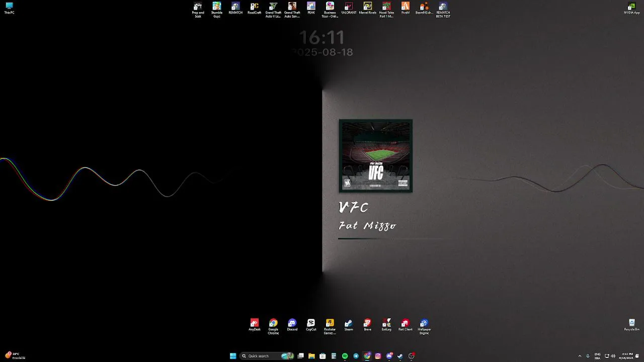Select the Rockstar Games Launcher shortcut

330,327
